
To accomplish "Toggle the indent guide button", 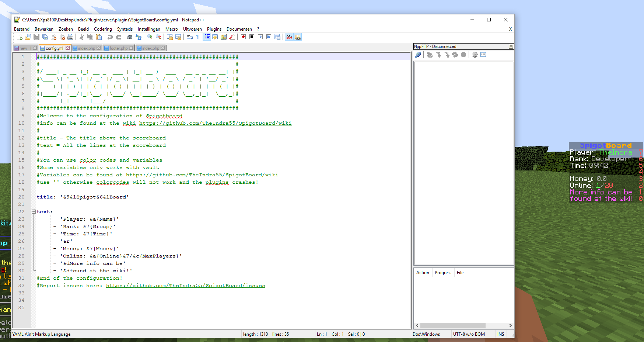I will pos(207,37).
